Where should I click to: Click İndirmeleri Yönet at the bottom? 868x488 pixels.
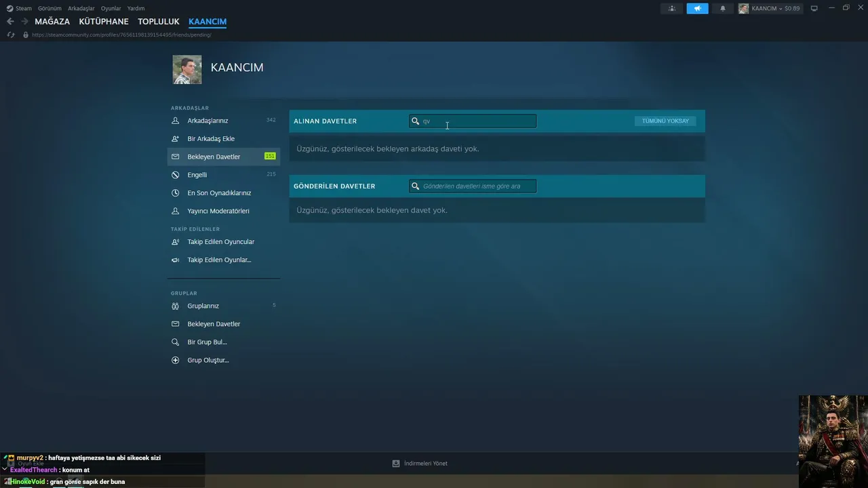426,464
